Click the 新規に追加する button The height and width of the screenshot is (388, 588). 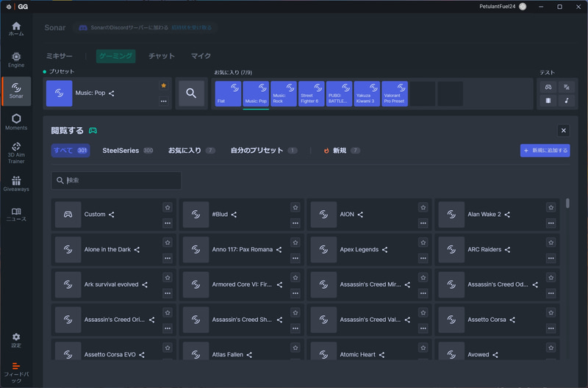(x=545, y=151)
